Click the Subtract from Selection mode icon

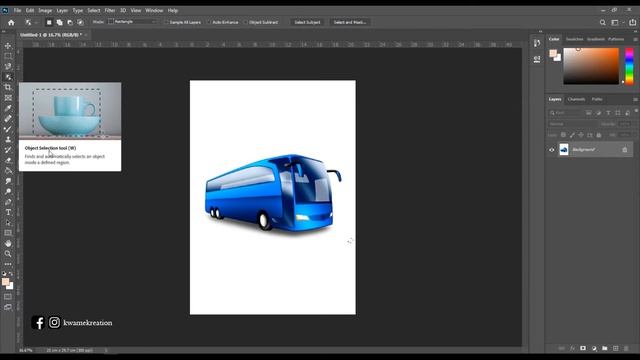pyautogui.click(x=70, y=22)
